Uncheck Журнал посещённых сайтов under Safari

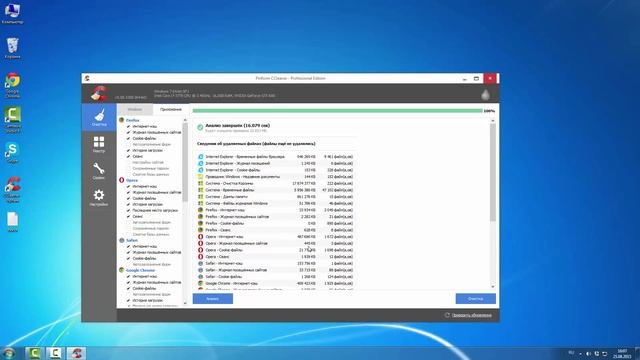coord(128,252)
